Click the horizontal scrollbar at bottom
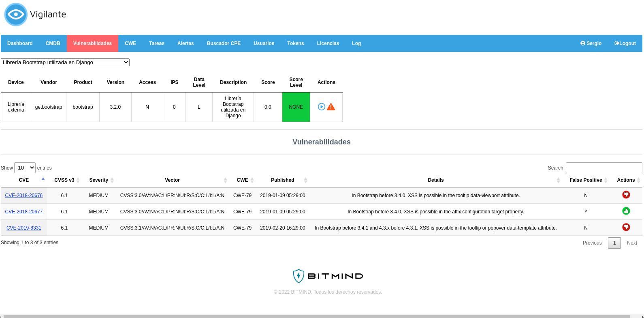644x318 pixels. pos(317,316)
